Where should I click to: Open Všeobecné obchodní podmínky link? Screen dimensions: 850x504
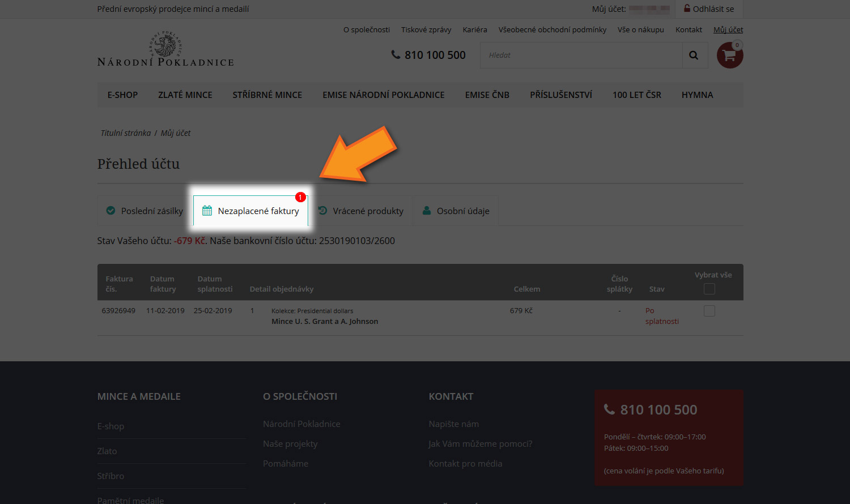[552, 29]
